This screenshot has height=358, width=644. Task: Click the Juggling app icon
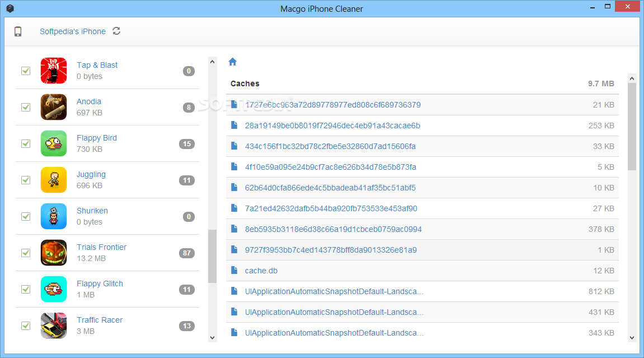pyautogui.click(x=54, y=180)
